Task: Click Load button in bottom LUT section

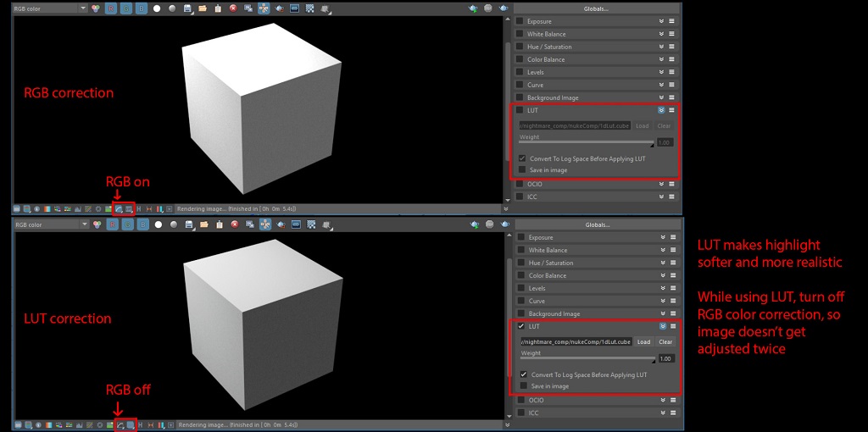Action: pyautogui.click(x=643, y=342)
